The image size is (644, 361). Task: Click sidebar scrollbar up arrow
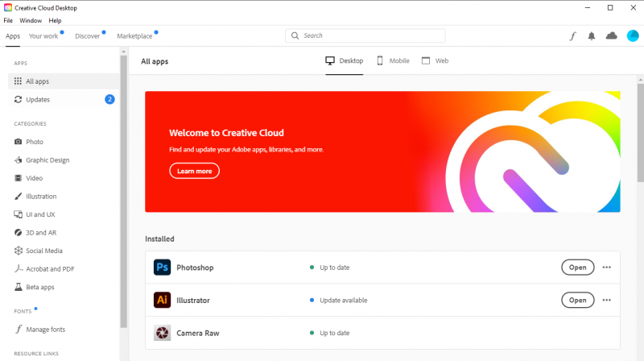124,52
